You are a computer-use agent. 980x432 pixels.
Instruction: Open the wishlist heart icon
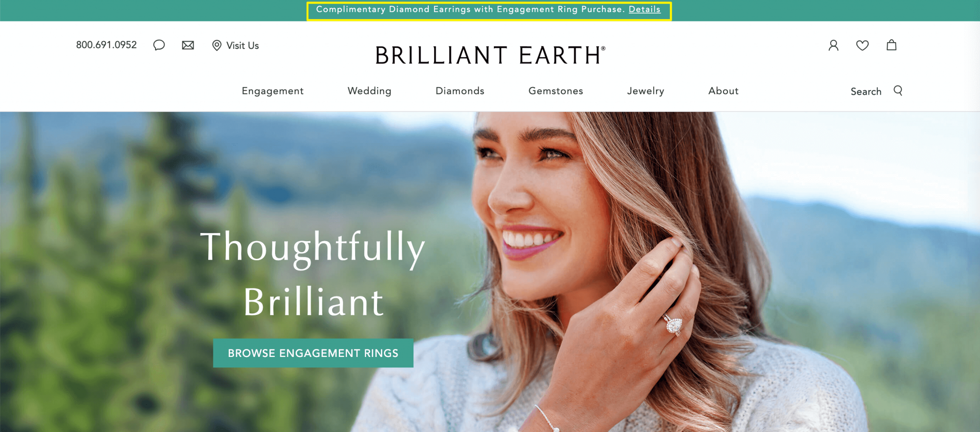[862, 45]
